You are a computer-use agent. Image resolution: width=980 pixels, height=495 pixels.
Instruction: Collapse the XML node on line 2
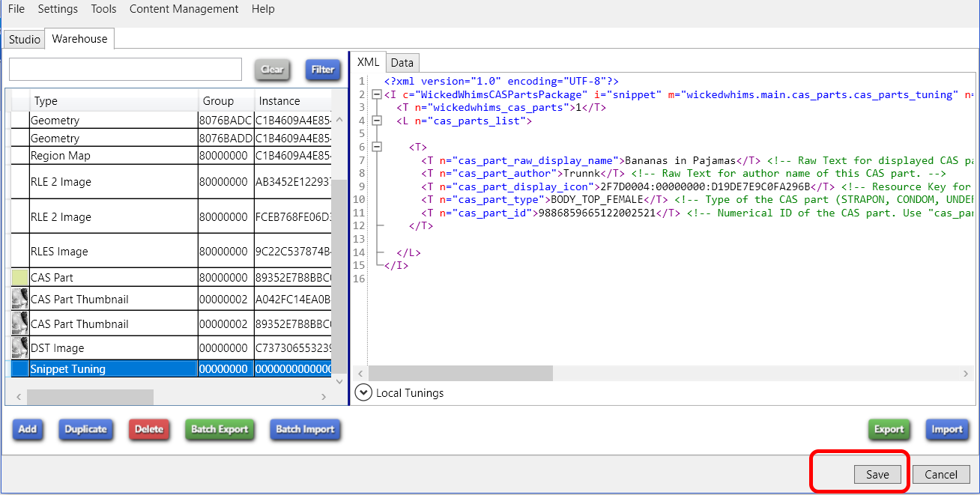point(376,94)
